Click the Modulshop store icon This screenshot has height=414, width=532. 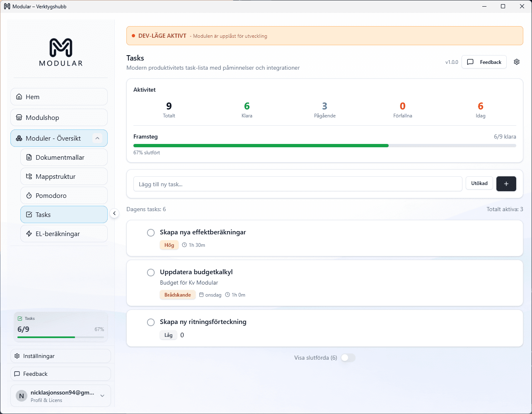(19, 118)
